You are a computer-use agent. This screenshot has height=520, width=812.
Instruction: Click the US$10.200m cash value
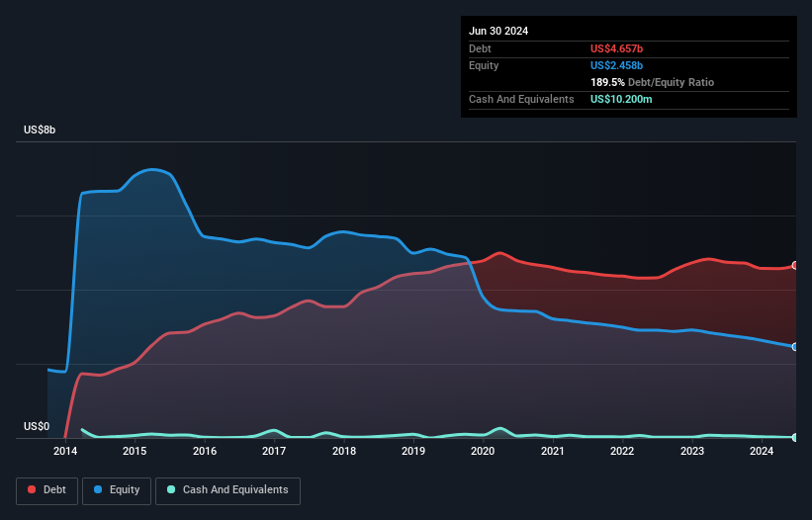click(x=621, y=99)
